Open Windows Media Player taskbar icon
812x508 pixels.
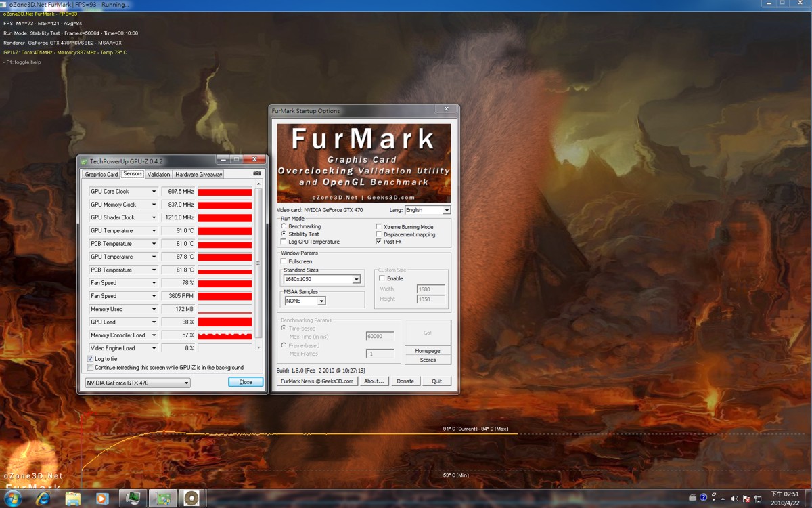point(102,499)
